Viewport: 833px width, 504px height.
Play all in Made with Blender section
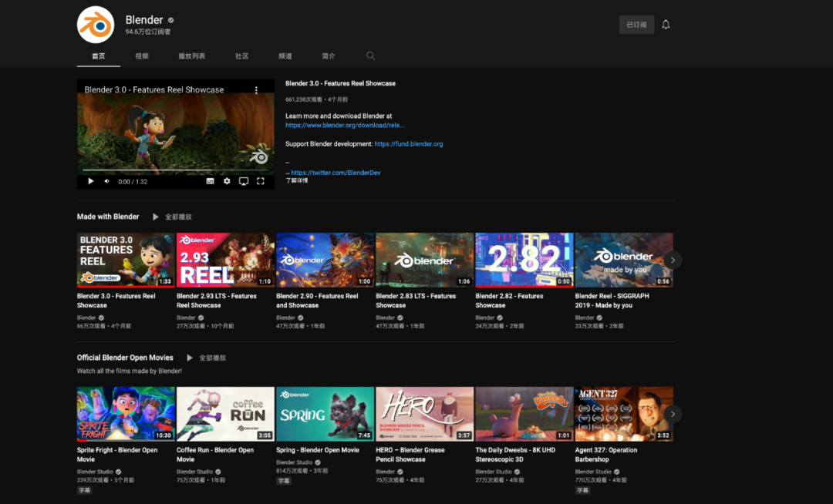(x=172, y=217)
